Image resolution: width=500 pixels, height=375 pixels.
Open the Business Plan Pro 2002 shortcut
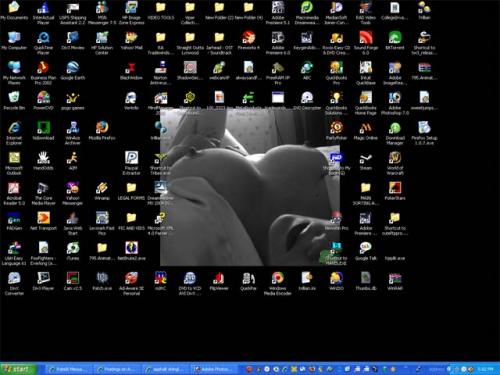43,73
